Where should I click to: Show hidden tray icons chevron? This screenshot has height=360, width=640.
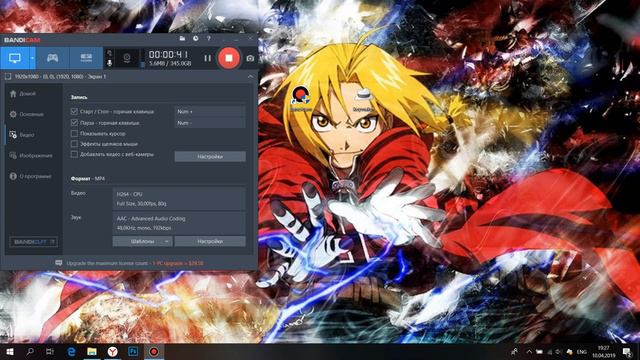pyautogui.click(x=529, y=351)
